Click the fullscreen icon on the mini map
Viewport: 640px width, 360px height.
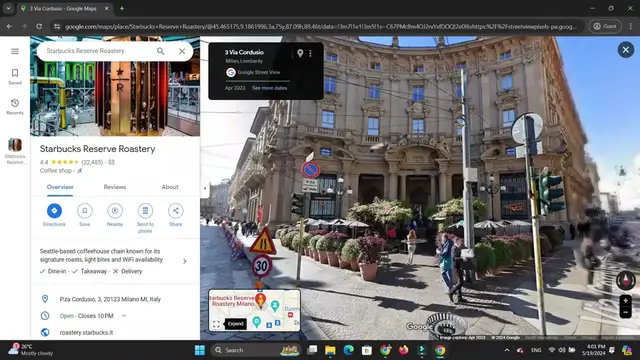216,324
